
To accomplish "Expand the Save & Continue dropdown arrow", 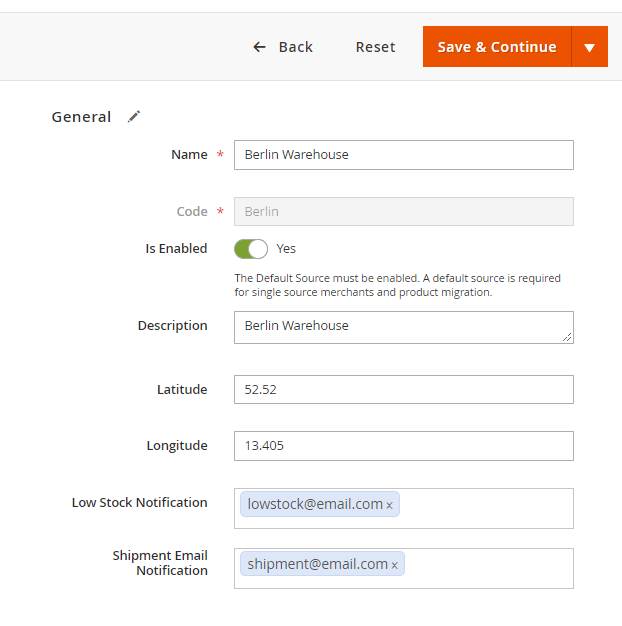I will click(x=589, y=47).
